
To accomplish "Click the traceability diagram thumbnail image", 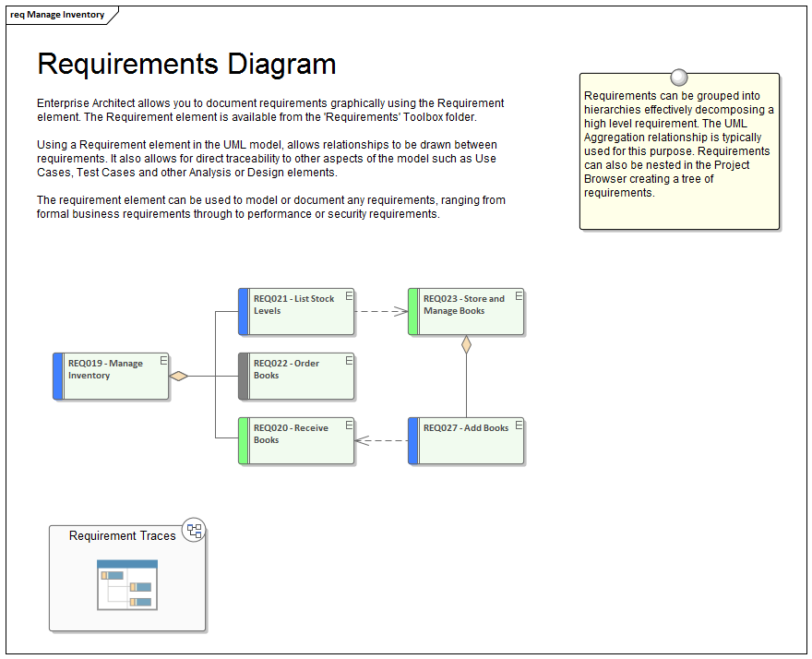I will click(x=125, y=585).
